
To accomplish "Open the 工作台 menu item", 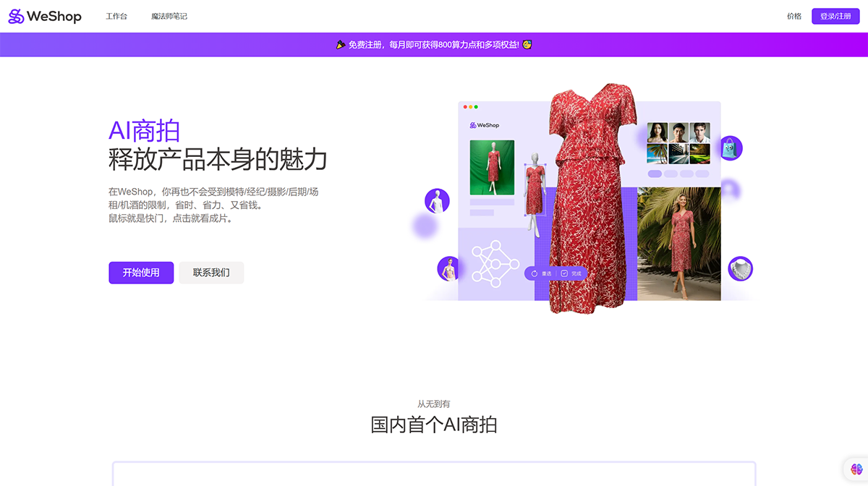I will [116, 15].
